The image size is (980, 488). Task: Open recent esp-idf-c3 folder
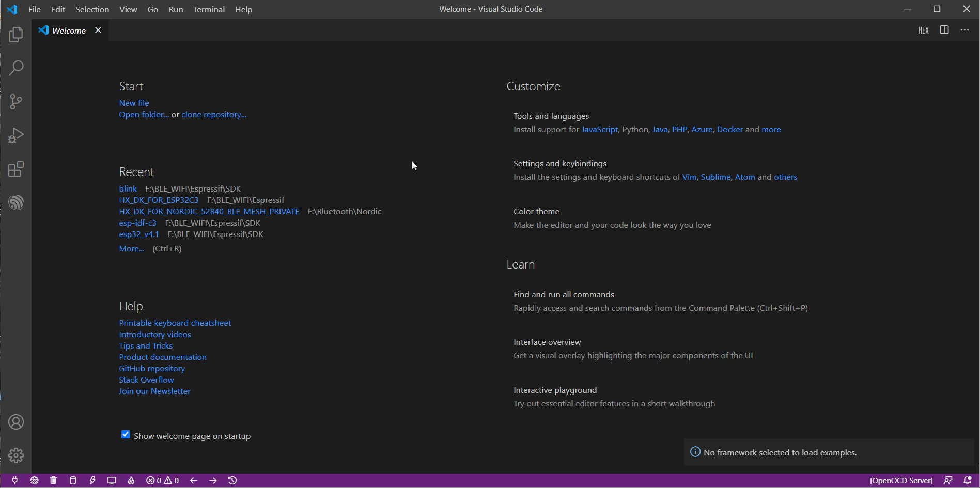coord(137,223)
